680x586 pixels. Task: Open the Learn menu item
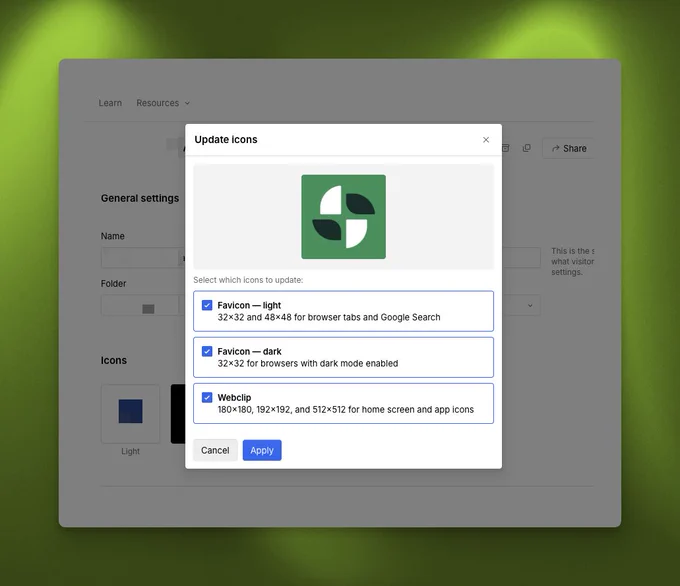tap(110, 103)
